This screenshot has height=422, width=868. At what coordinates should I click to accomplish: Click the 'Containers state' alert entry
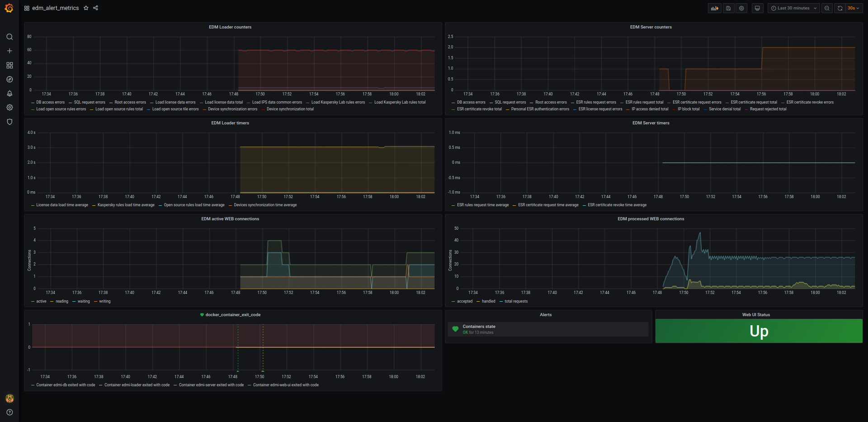tap(479, 327)
